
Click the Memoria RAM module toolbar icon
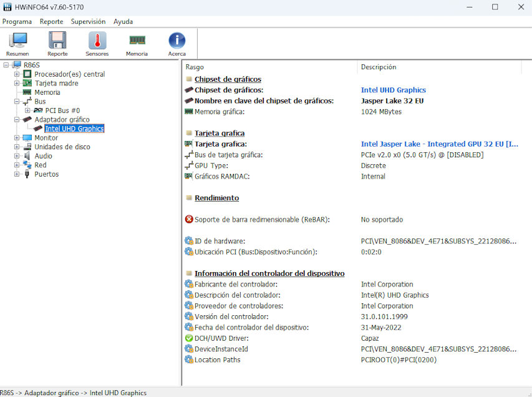click(x=137, y=41)
